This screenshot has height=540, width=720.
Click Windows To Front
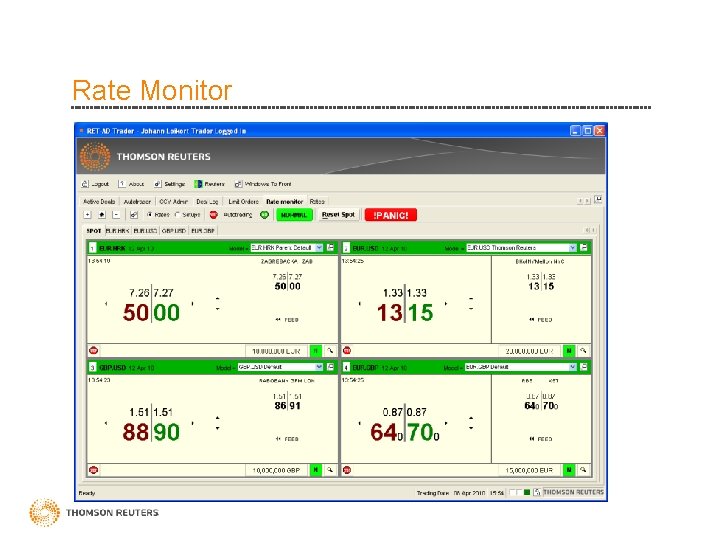[x=263, y=184]
